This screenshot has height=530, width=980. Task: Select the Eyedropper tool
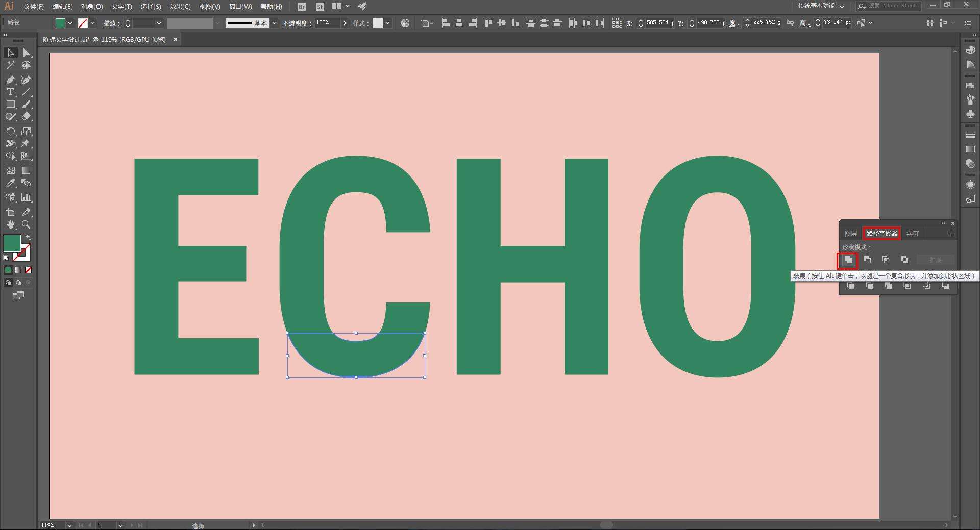(10, 183)
